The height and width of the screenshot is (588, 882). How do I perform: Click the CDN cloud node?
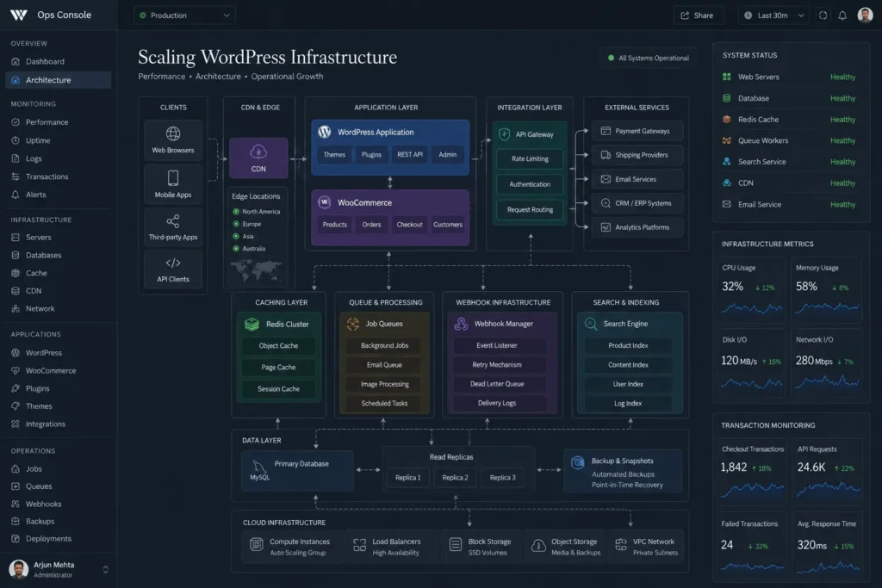coord(258,158)
